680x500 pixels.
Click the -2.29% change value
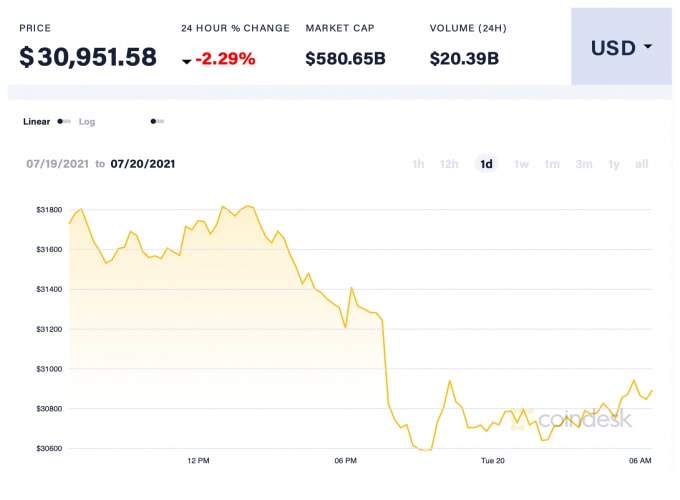click(x=226, y=59)
